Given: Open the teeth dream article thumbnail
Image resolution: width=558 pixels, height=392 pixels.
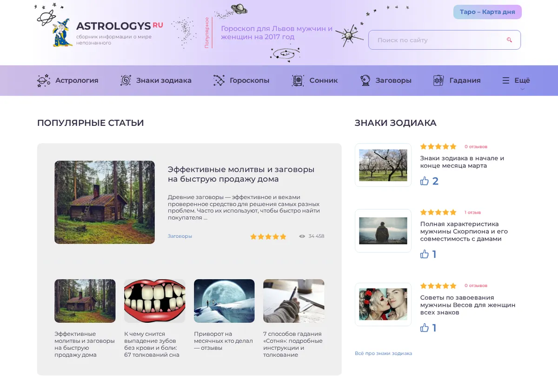Looking at the screenshot, I should coord(154,301).
